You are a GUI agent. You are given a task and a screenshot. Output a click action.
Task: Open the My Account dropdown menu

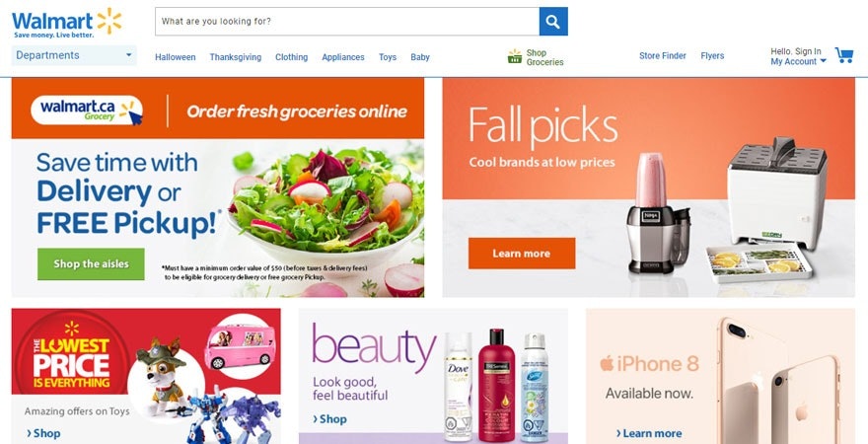click(x=798, y=61)
